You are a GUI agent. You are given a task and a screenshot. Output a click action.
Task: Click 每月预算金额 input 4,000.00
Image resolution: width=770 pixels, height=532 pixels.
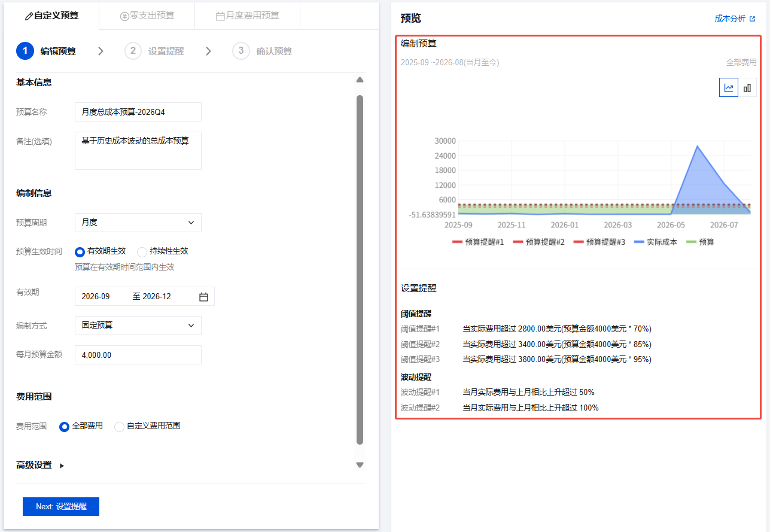click(138, 355)
